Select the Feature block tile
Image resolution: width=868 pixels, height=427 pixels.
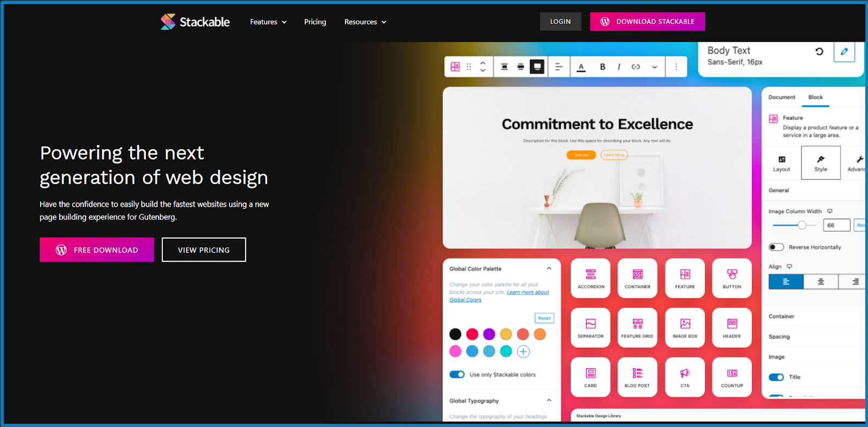pos(685,278)
